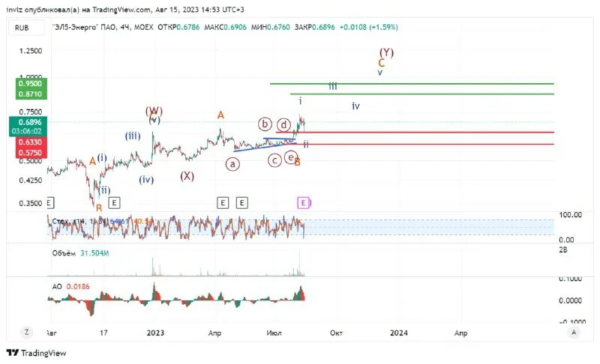Select the red 0.6330 price label
The width and height of the screenshot is (600, 364).
31,142
